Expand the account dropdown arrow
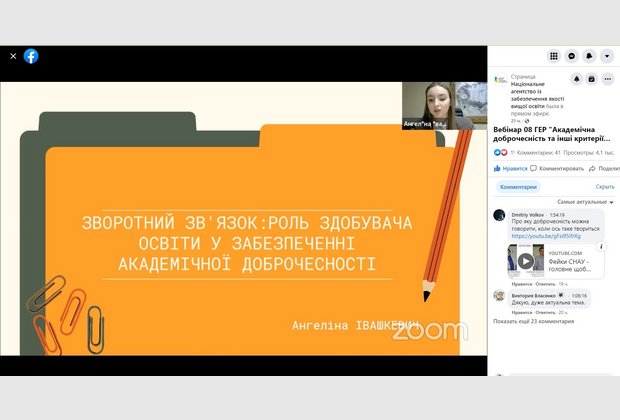This screenshot has height=420, width=620. click(x=607, y=56)
